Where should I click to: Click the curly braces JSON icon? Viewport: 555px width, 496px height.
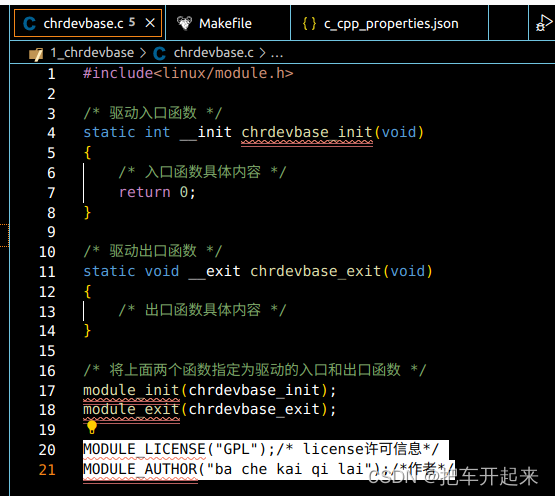click(x=309, y=24)
